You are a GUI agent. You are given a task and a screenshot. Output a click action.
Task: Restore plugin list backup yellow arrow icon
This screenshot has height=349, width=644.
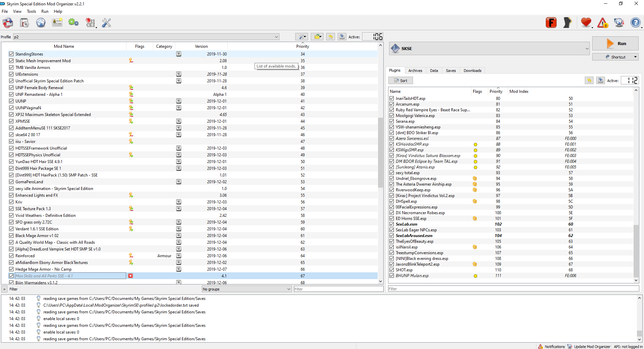[x=589, y=80]
